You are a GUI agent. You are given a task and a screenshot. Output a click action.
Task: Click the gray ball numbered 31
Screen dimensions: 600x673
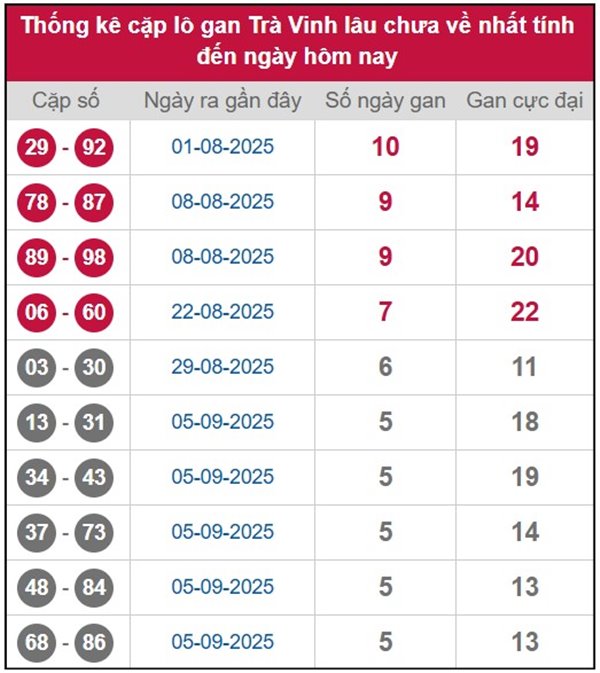click(x=94, y=423)
